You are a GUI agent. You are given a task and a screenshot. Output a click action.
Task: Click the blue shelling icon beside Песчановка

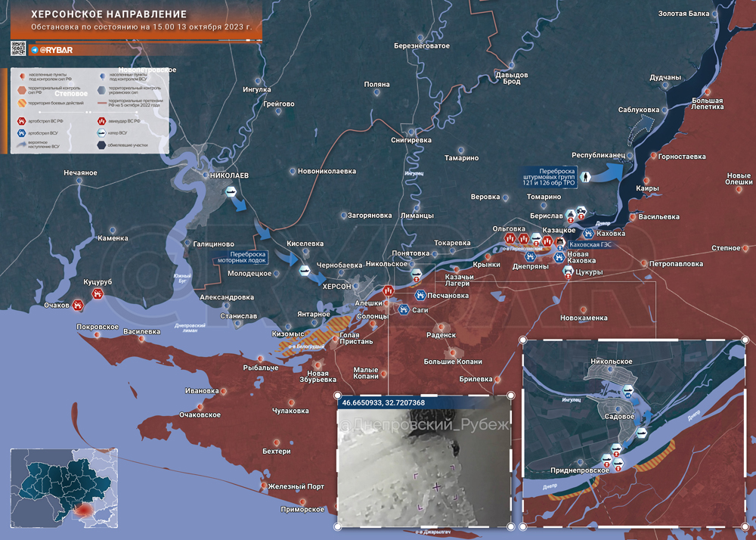click(420, 295)
